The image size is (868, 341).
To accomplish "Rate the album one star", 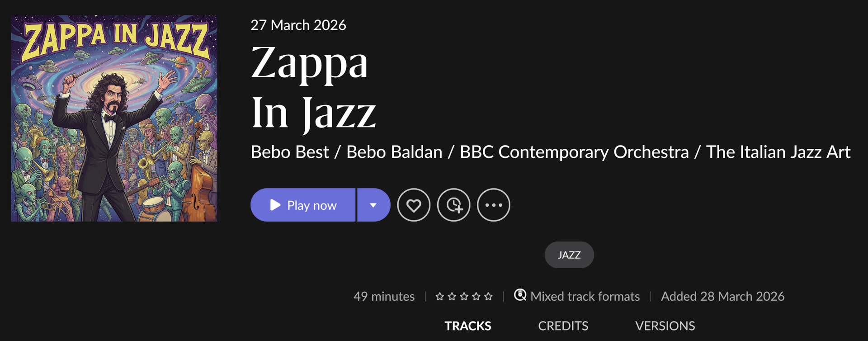I will coord(439,297).
